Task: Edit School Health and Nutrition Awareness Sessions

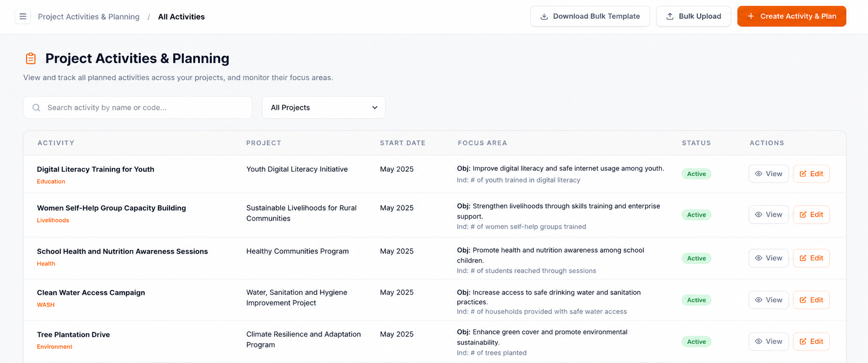Action: tap(811, 258)
